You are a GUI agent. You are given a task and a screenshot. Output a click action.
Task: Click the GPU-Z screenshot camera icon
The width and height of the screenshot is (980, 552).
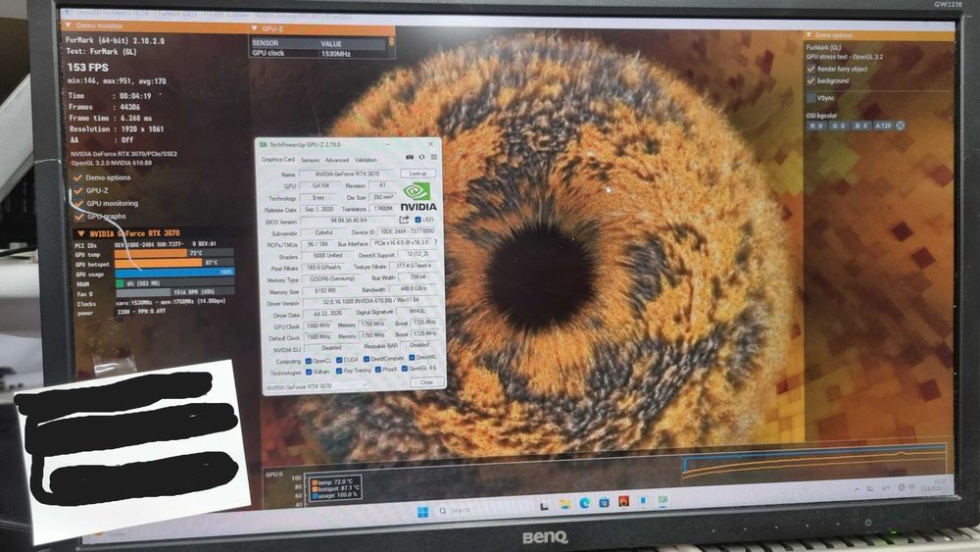click(x=410, y=158)
